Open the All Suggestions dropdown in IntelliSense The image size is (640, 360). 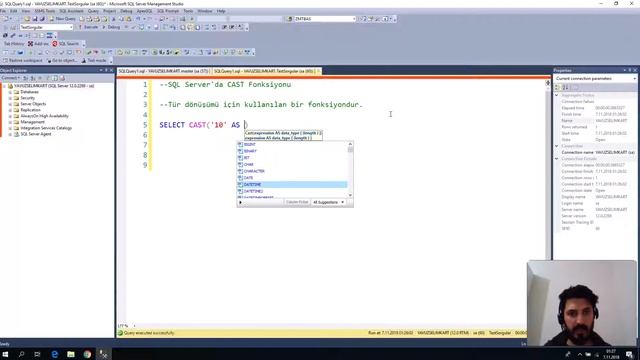[x=329, y=202]
